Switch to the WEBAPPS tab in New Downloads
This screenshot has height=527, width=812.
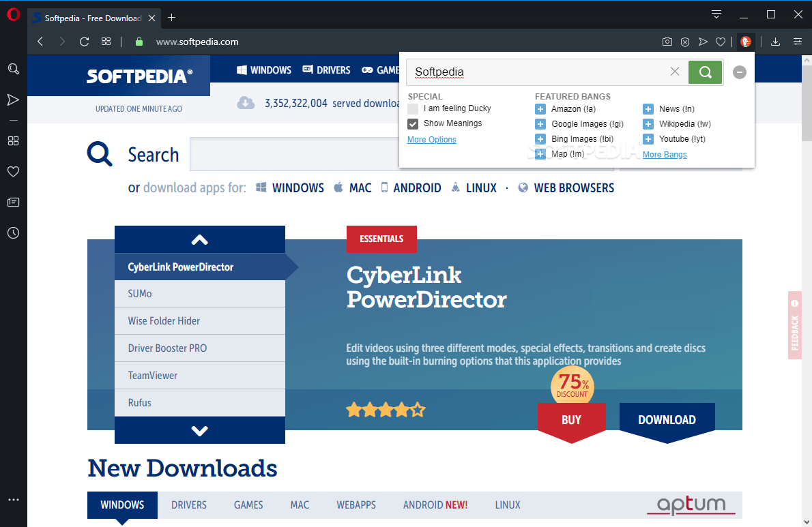(x=356, y=505)
